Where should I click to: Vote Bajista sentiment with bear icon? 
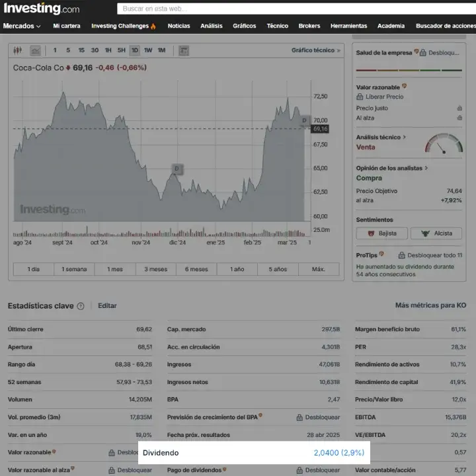pos(381,233)
